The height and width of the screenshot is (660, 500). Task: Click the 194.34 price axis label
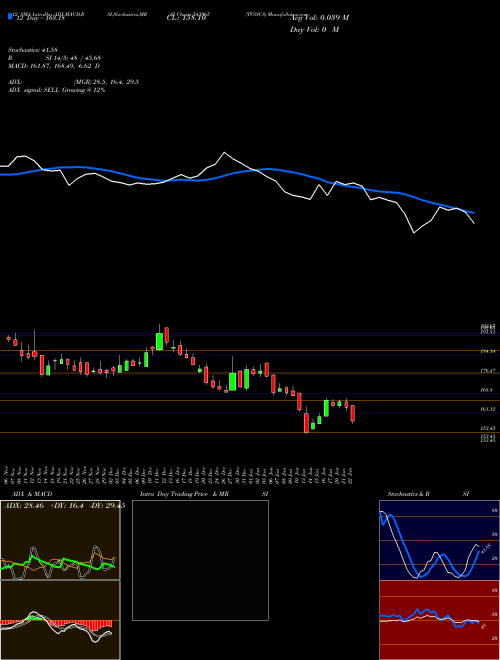pos(487,351)
